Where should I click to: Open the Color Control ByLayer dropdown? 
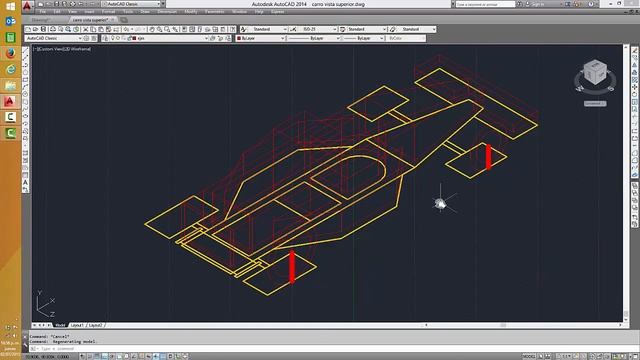(260, 38)
